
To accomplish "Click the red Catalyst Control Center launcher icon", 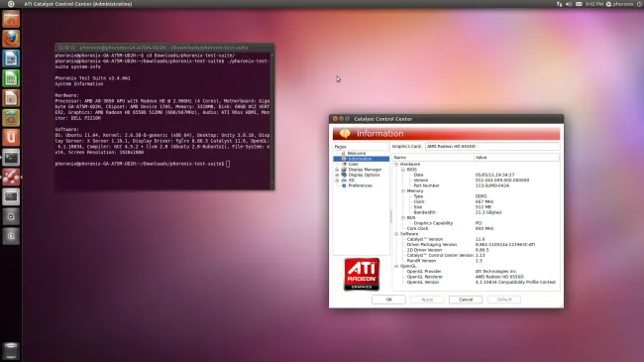I will coord(11,177).
